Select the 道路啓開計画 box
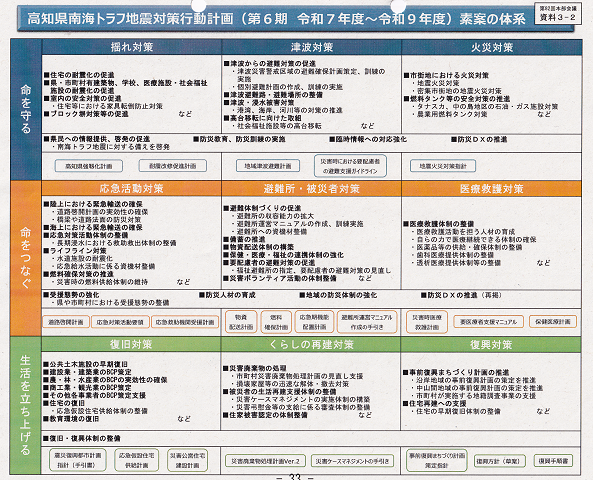 66,322
